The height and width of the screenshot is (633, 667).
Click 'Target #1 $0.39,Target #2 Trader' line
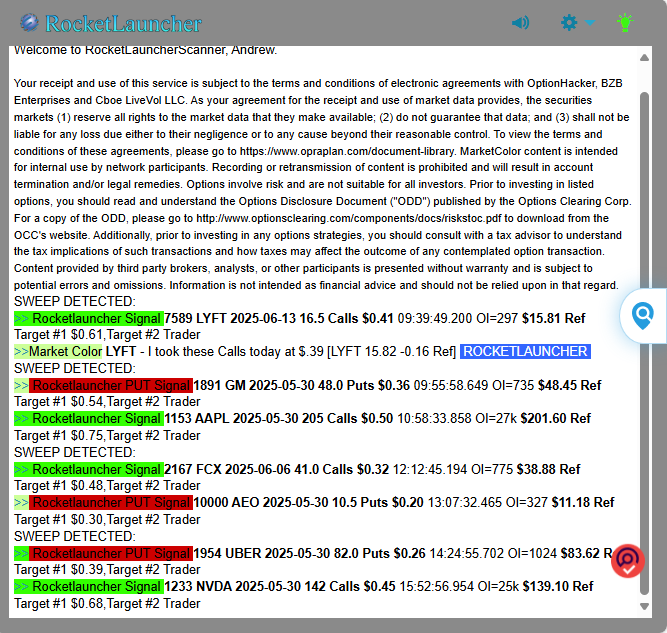click(x=107, y=570)
